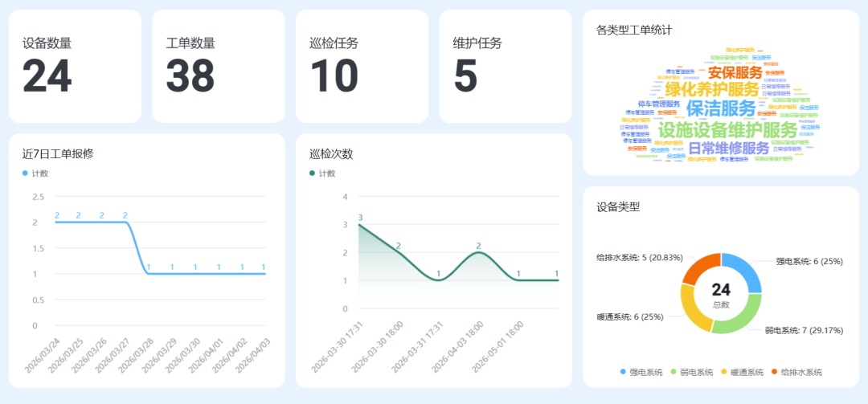This screenshot has height=404, width=868.
Task: Toggle the 计数 legend in 近7日工单报修 chart
Action: (35, 173)
